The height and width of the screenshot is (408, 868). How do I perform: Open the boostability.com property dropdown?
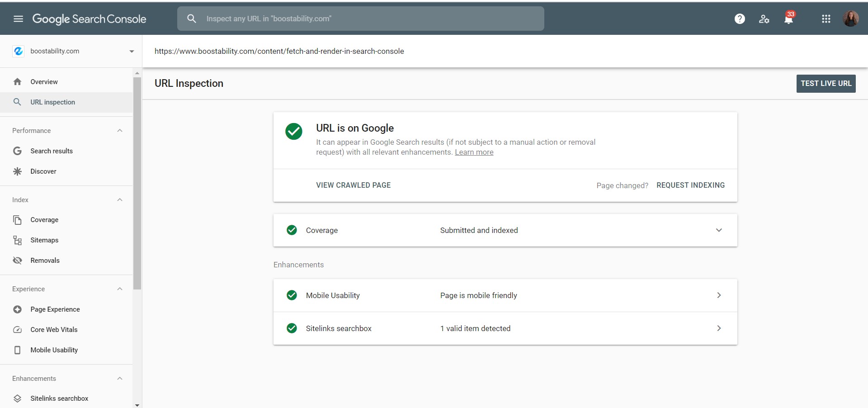tap(131, 51)
